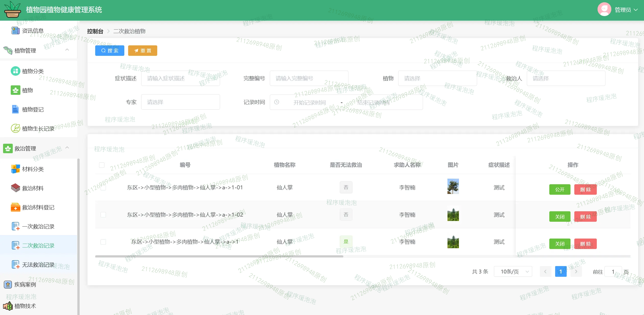Open the 救治人 select dropdown
644x315 pixels.
click(566, 78)
